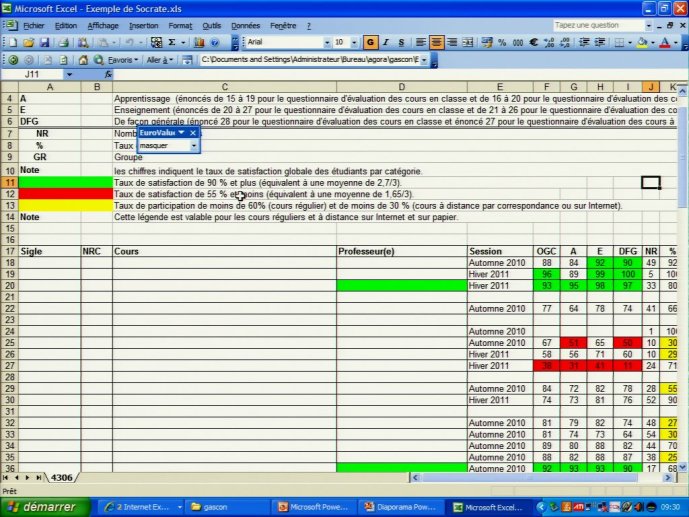Click the green legend cell in row 11
689x517 pixels.
(x=65, y=183)
